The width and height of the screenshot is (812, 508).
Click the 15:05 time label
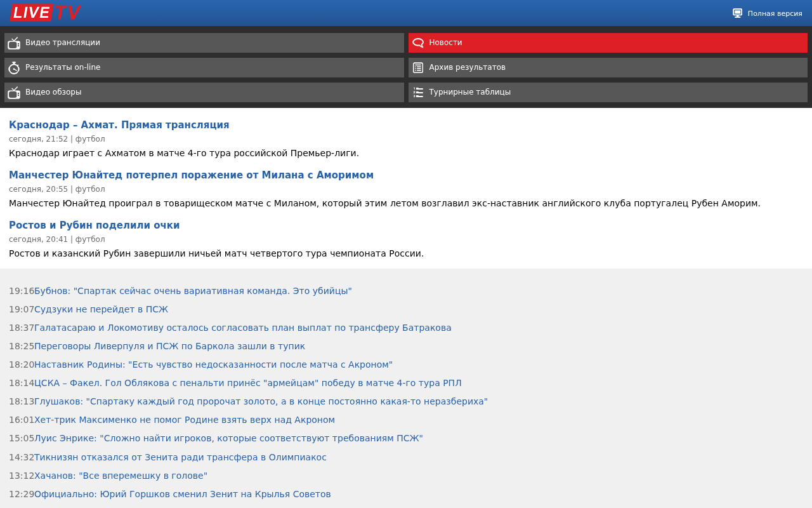click(22, 438)
